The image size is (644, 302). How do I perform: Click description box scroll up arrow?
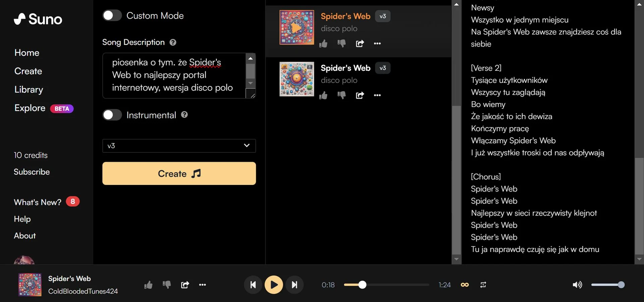pos(251,58)
